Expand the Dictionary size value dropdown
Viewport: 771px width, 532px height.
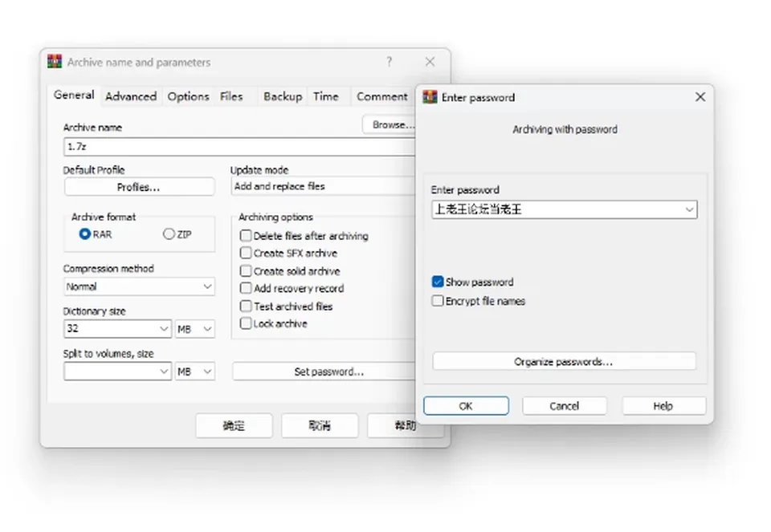(164, 329)
